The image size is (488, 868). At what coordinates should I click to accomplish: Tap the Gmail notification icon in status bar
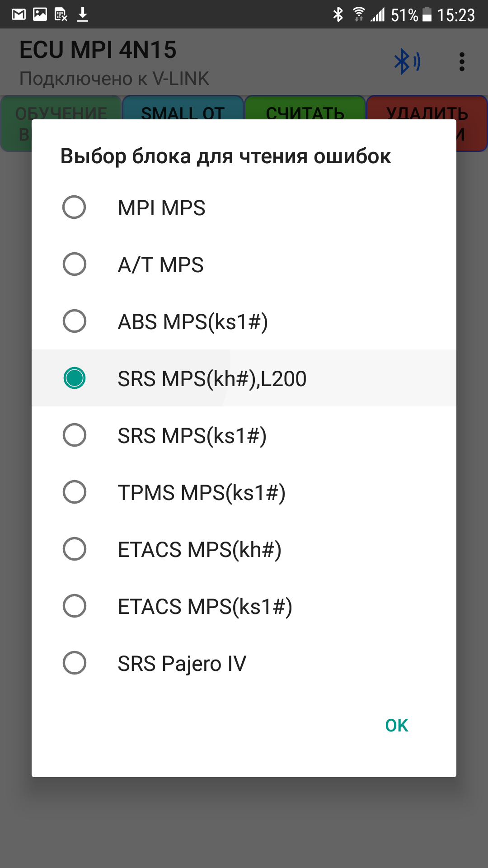19,14
